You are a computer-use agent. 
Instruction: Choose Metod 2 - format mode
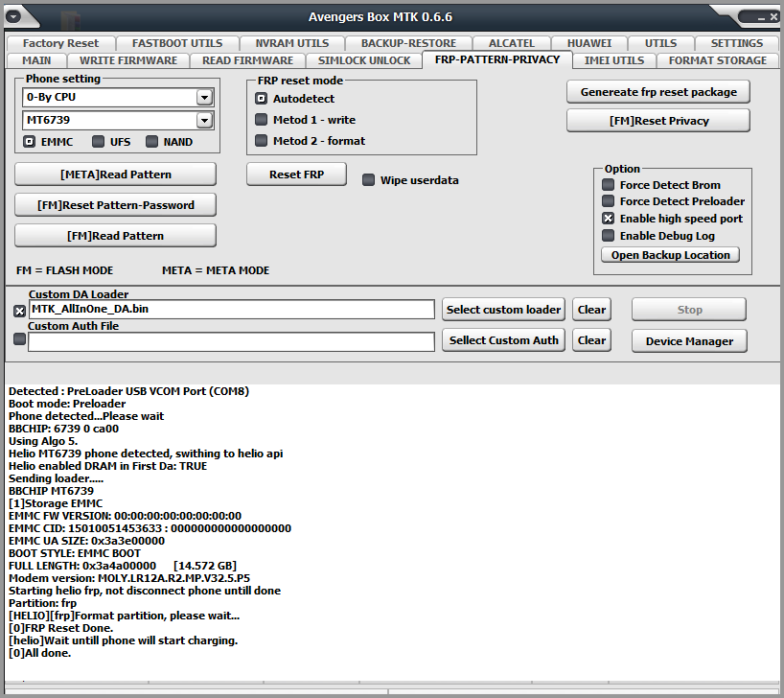tap(261, 141)
